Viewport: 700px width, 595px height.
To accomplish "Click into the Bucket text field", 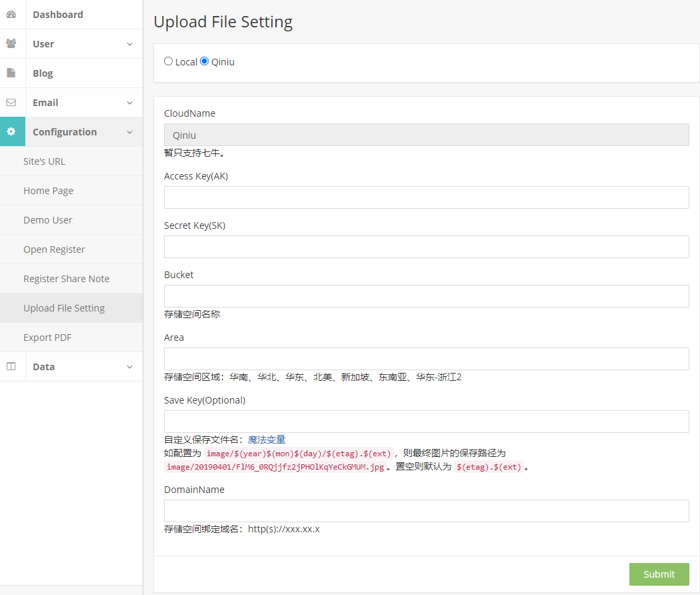I will pyautogui.click(x=427, y=296).
